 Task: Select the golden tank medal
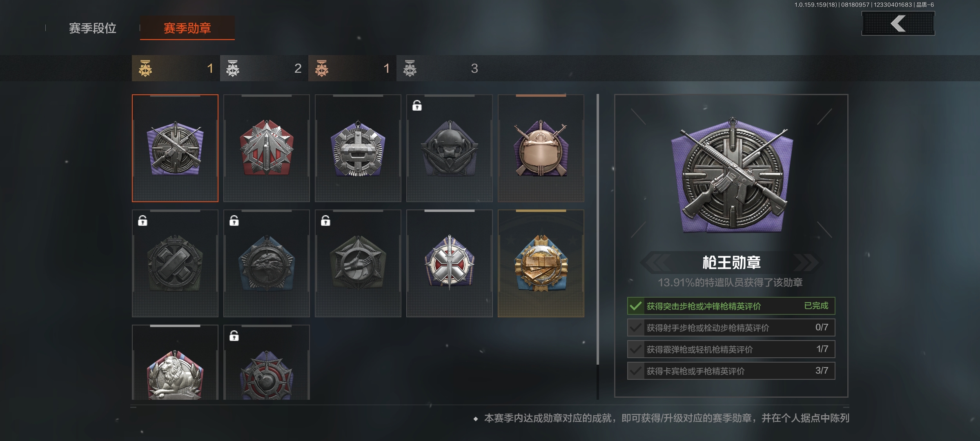pyautogui.click(x=541, y=263)
